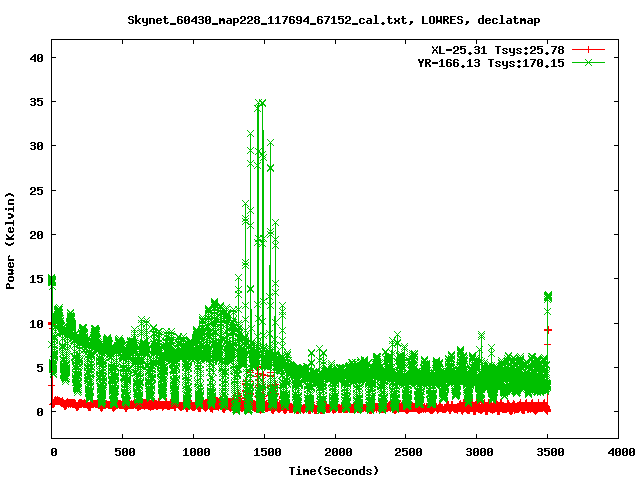Select the XL-25.31 Tsys:25.78 legend label
This screenshot has height=480, width=640.
pos(498,50)
